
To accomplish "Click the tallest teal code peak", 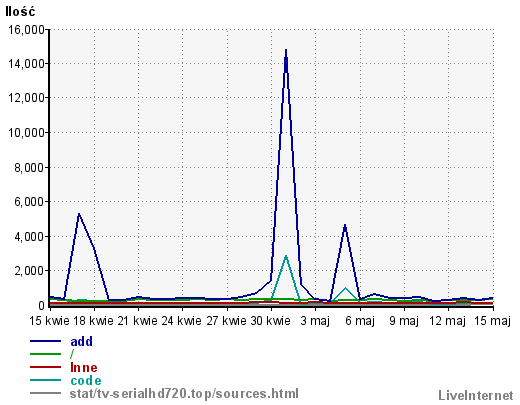I will coord(286,256).
